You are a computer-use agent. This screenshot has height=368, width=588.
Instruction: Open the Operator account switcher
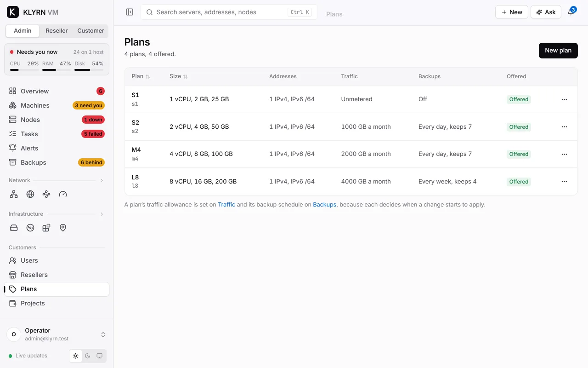tap(57, 334)
